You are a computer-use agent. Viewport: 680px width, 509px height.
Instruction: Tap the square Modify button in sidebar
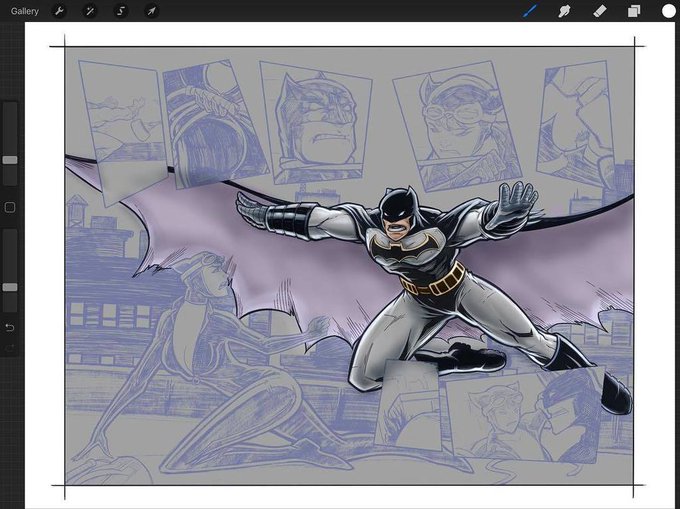(x=10, y=207)
